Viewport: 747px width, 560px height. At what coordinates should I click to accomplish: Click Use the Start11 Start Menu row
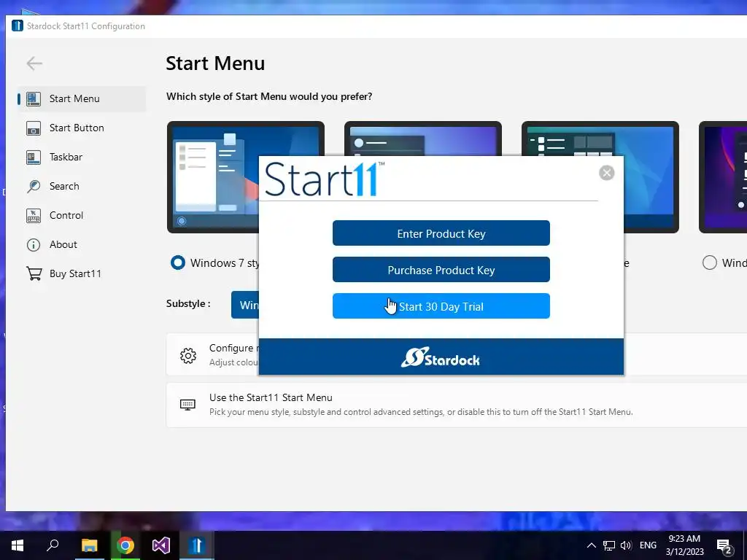click(x=457, y=405)
